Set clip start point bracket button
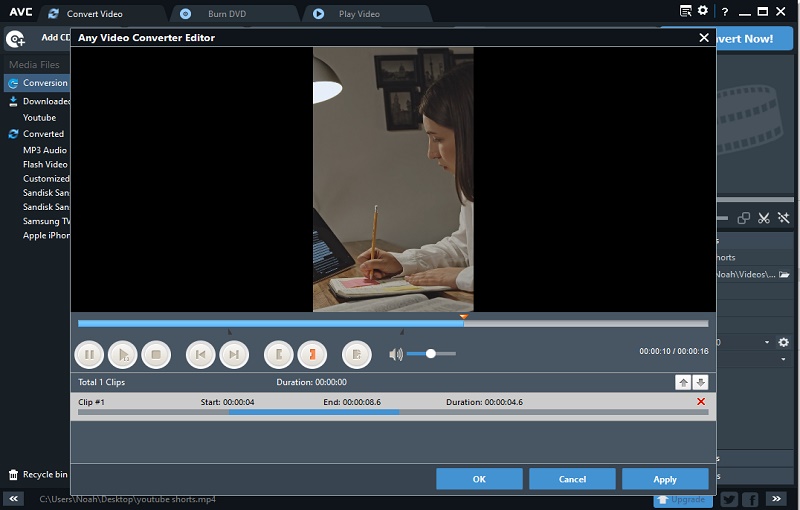 pyautogui.click(x=279, y=354)
